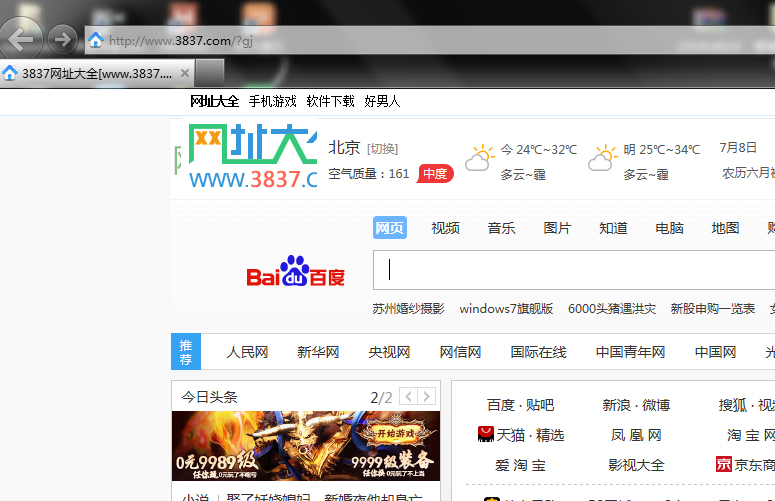Image resolution: width=775 pixels, height=501 pixels.
Task: Open the 中国网 link
Action: (x=715, y=352)
